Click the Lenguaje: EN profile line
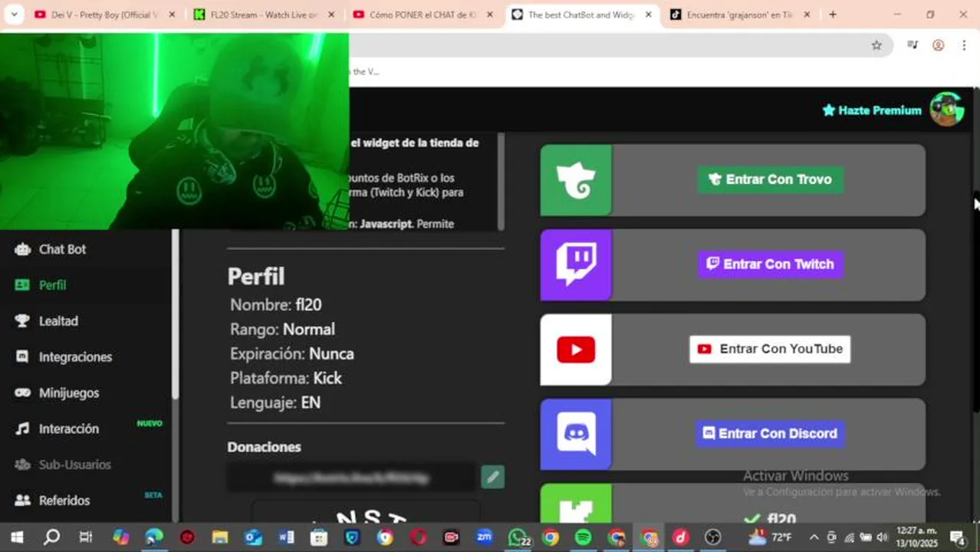 pyautogui.click(x=275, y=402)
